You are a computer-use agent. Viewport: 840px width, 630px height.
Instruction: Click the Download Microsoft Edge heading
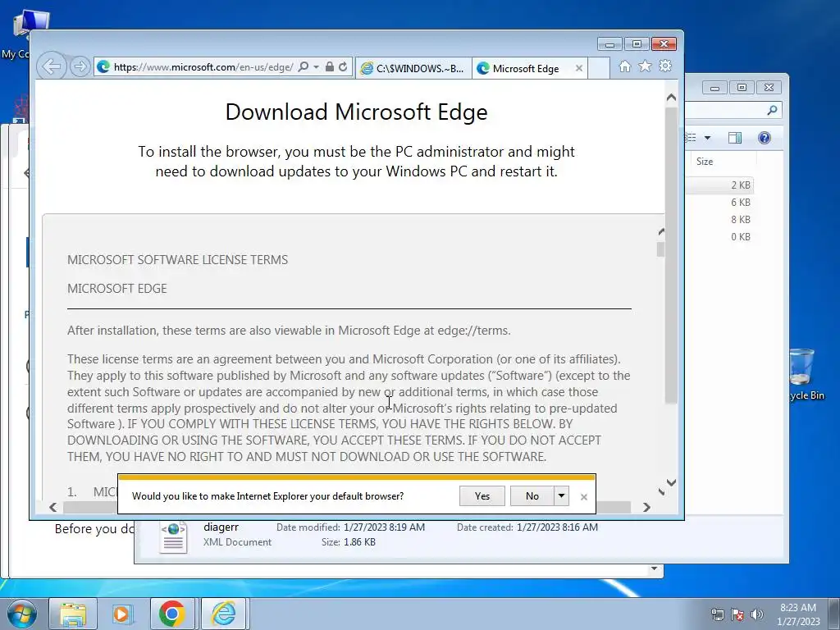(x=356, y=112)
